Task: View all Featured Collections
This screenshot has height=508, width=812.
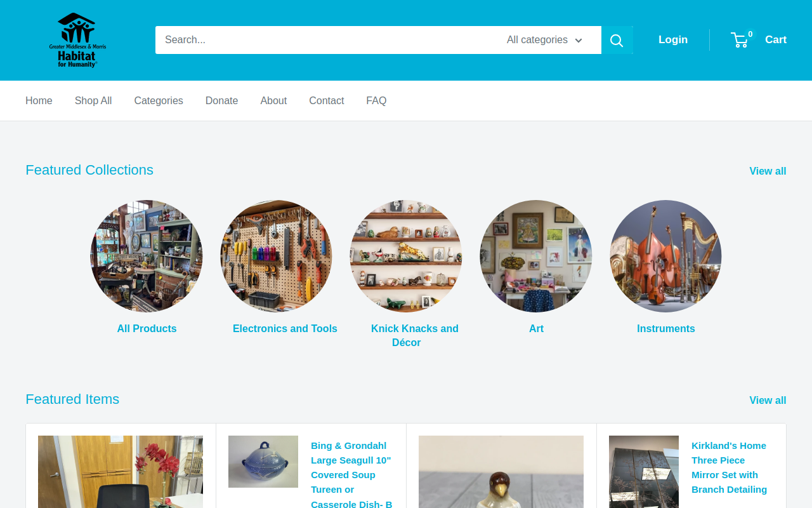Action: (x=768, y=171)
